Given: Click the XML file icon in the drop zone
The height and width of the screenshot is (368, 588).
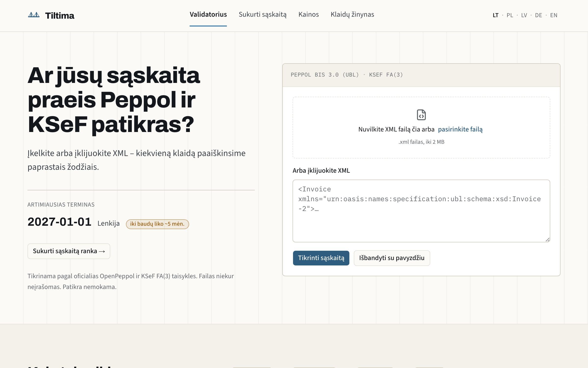Looking at the screenshot, I should point(421,115).
